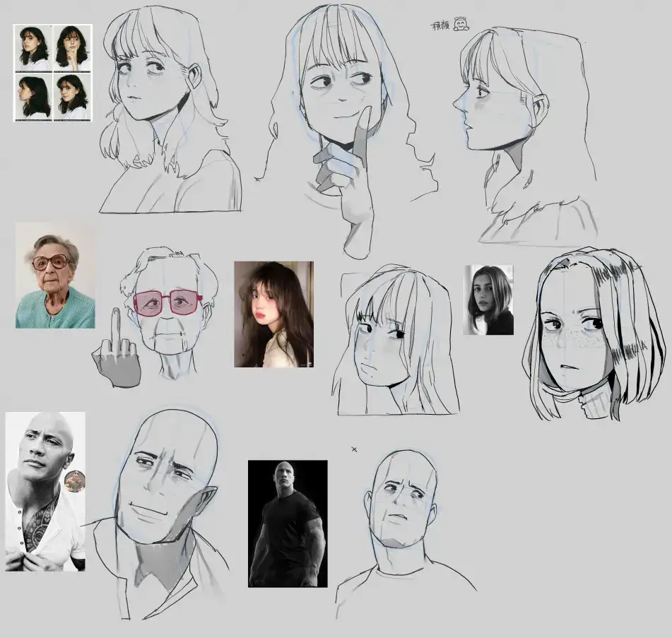Click the small x mark above bald sketch

point(354,449)
